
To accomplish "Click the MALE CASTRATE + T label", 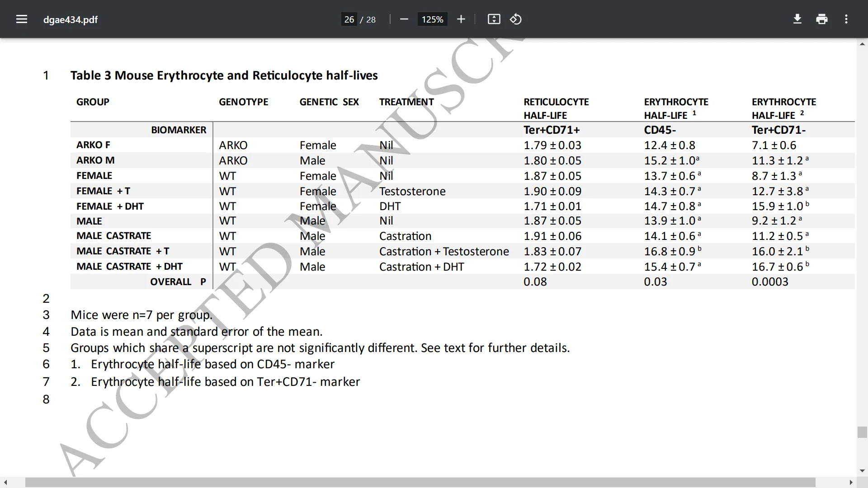I will tap(123, 251).
